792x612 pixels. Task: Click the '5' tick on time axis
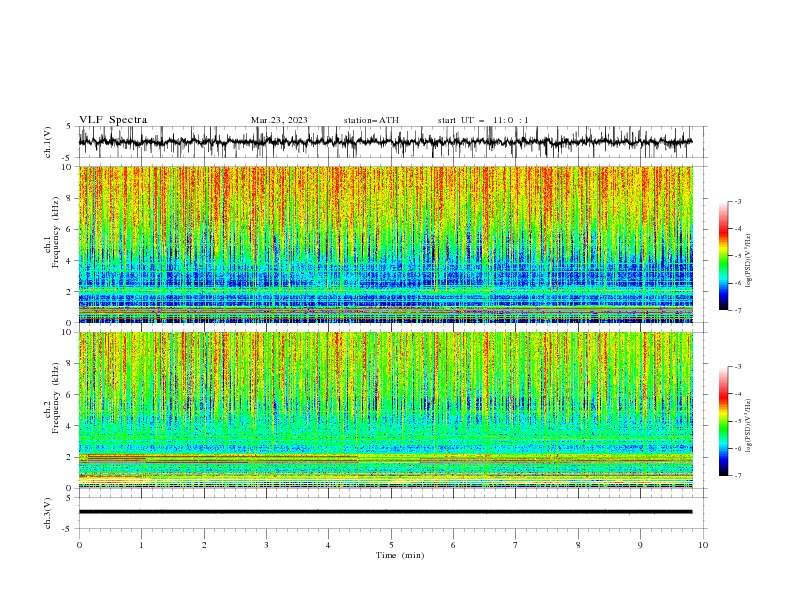coord(391,545)
